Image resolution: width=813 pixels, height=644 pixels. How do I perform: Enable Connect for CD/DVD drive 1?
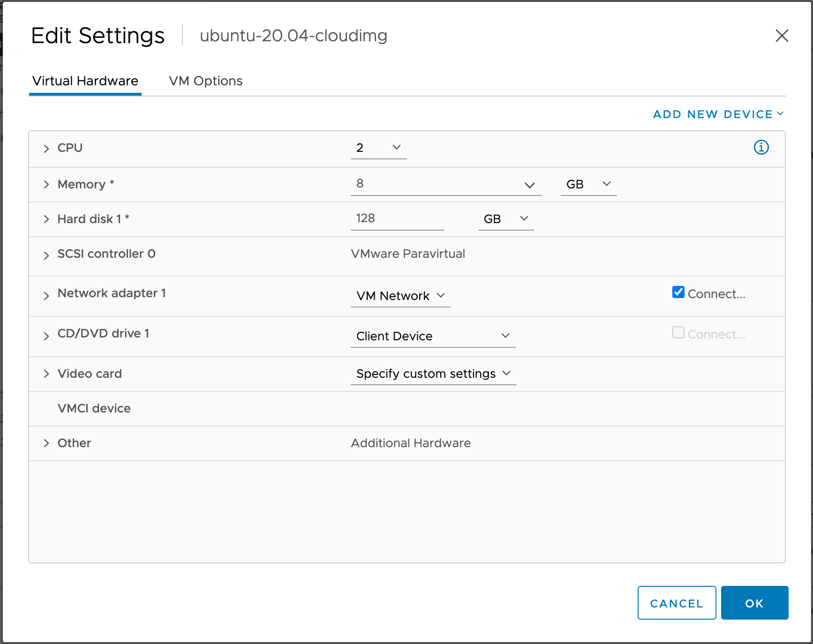tap(678, 332)
